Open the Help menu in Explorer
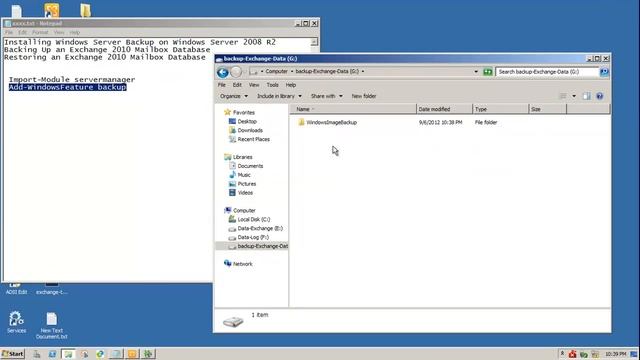Image resolution: width=640 pixels, height=360 pixels. tap(291, 85)
